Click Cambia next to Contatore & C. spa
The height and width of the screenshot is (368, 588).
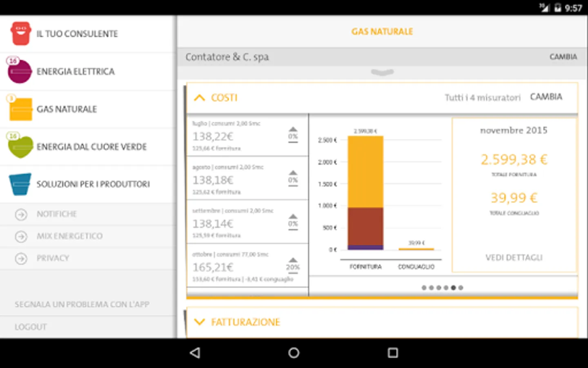(563, 57)
